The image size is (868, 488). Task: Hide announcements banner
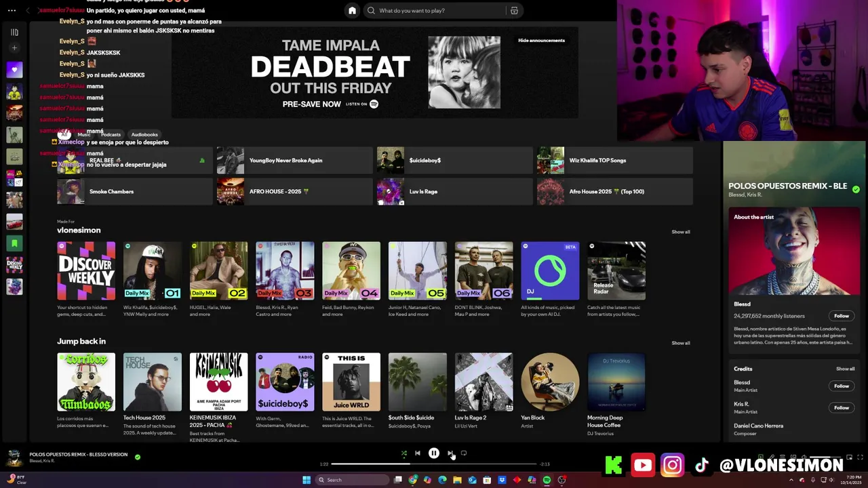pos(541,40)
